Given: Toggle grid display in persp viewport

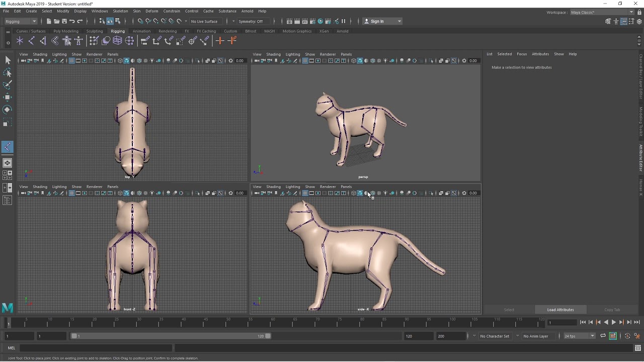Looking at the screenshot, I should pos(305,61).
